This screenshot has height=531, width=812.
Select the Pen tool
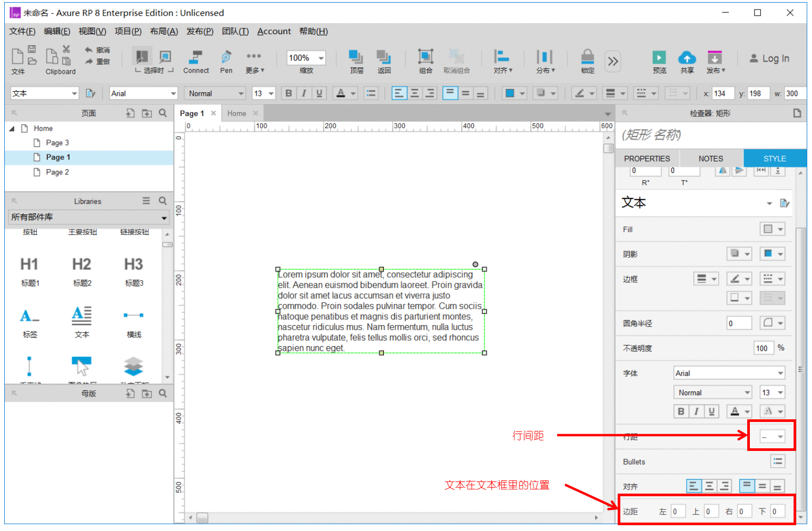226,62
